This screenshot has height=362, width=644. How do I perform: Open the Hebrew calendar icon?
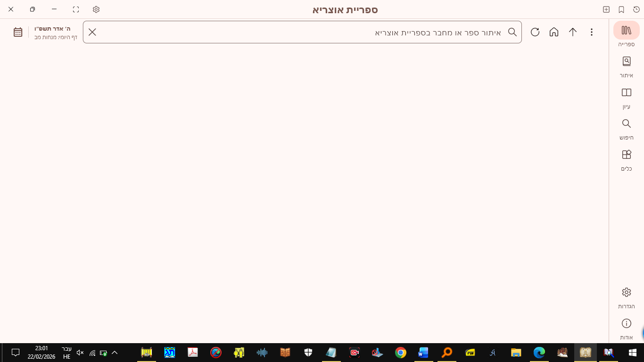pyautogui.click(x=18, y=32)
